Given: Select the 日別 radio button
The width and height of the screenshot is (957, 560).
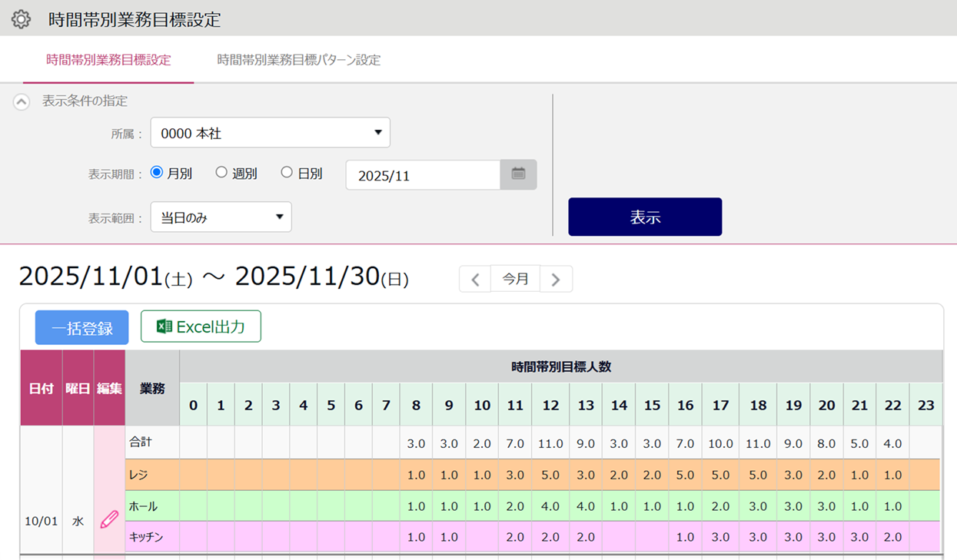Looking at the screenshot, I should [287, 173].
